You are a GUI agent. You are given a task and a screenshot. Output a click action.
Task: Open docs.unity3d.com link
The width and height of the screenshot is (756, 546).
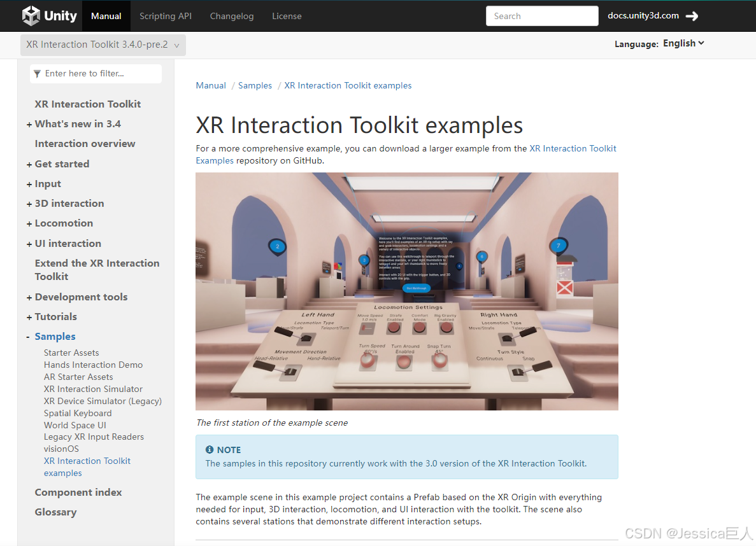(643, 15)
